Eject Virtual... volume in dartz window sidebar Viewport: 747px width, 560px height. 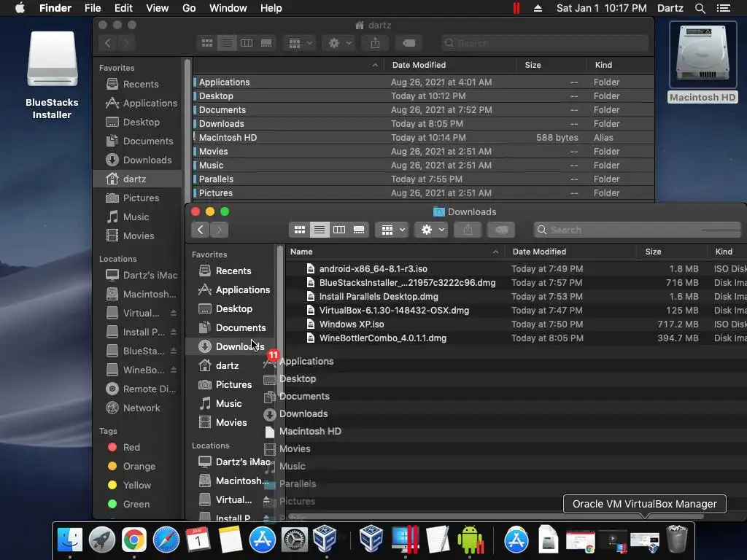(174, 313)
